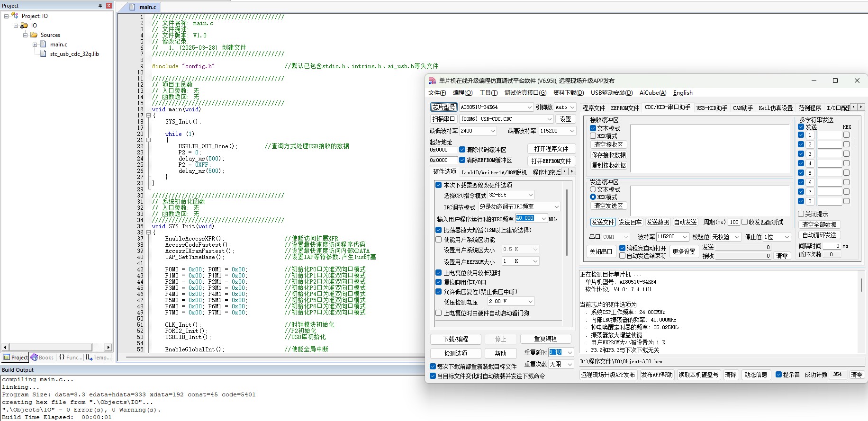Open the 最高波特率 115200 dropdown

[557, 131]
